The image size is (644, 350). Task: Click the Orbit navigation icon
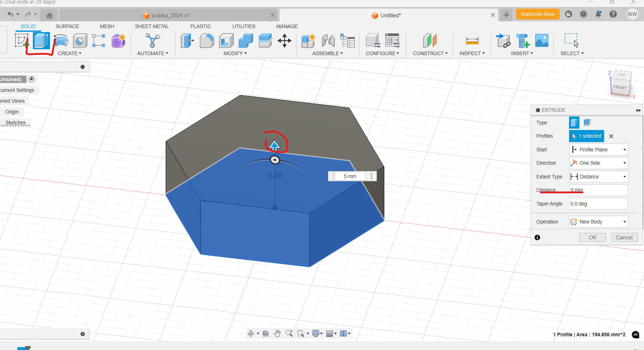coord(251,333)
